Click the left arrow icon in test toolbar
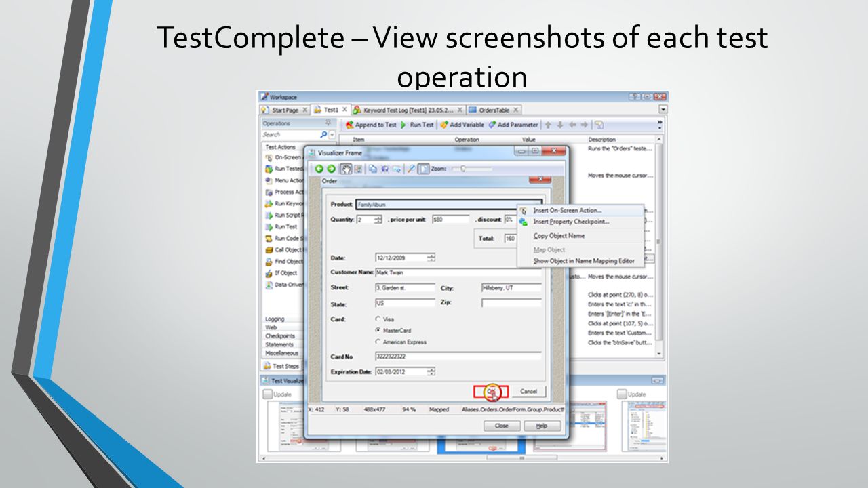This screenshot has width=868, height=488. [x=573, y=125]
